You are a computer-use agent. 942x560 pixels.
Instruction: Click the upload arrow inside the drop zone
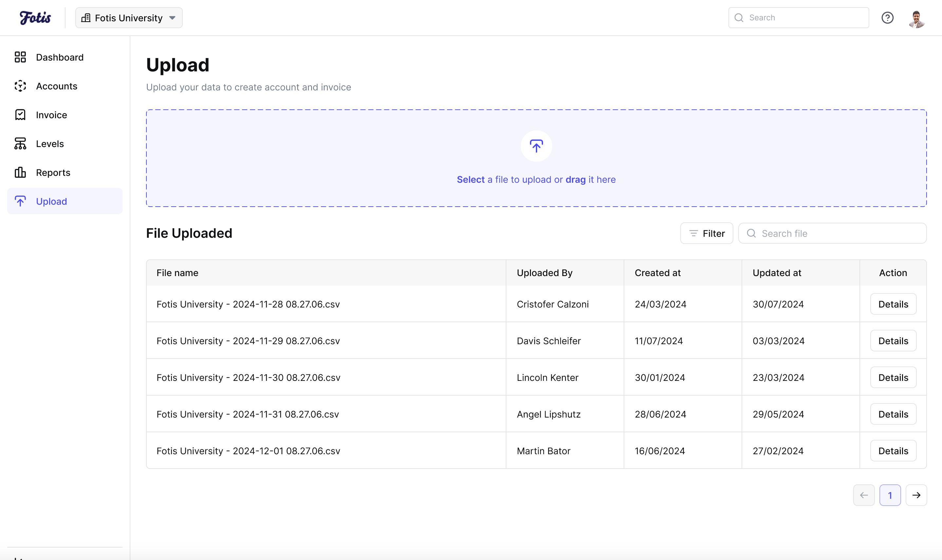[x=536, y=146]
